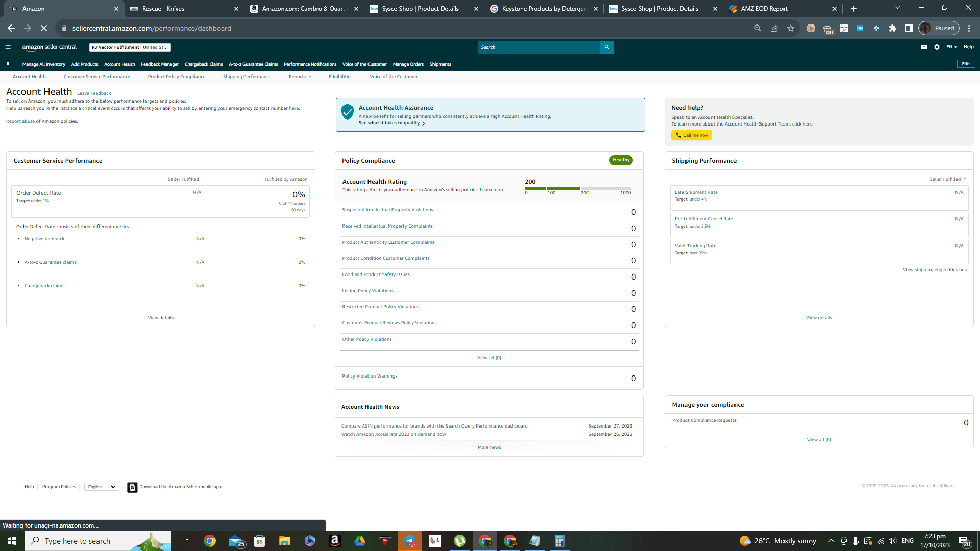Open Amazon app on taskbar
The image size is (980, 551).
tap(335, 541)
